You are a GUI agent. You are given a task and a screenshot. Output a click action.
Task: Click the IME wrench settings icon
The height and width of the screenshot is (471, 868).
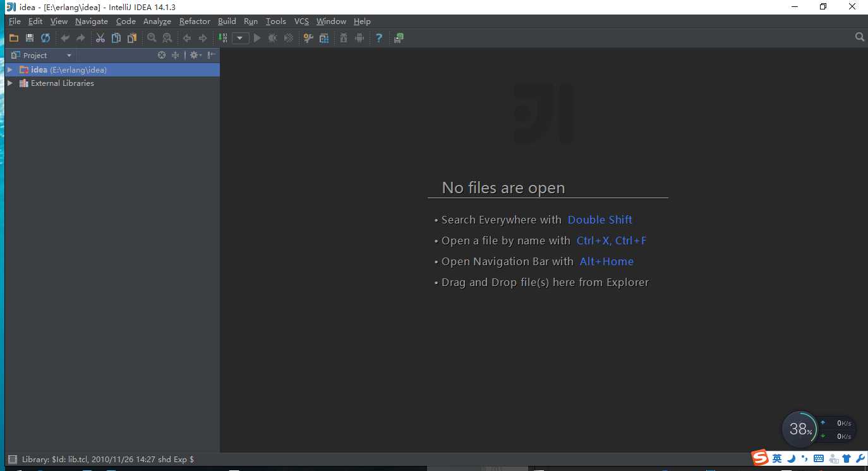point(860,458)
